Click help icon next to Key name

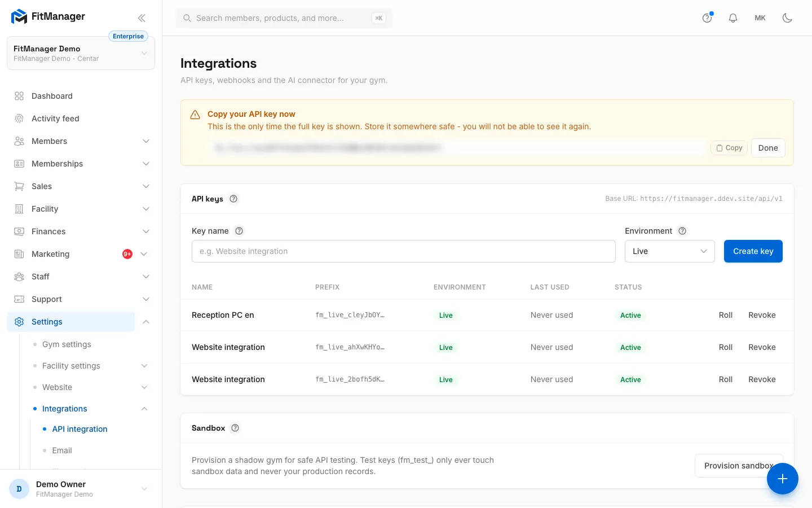pyautogui.click(x=239, y=231)
